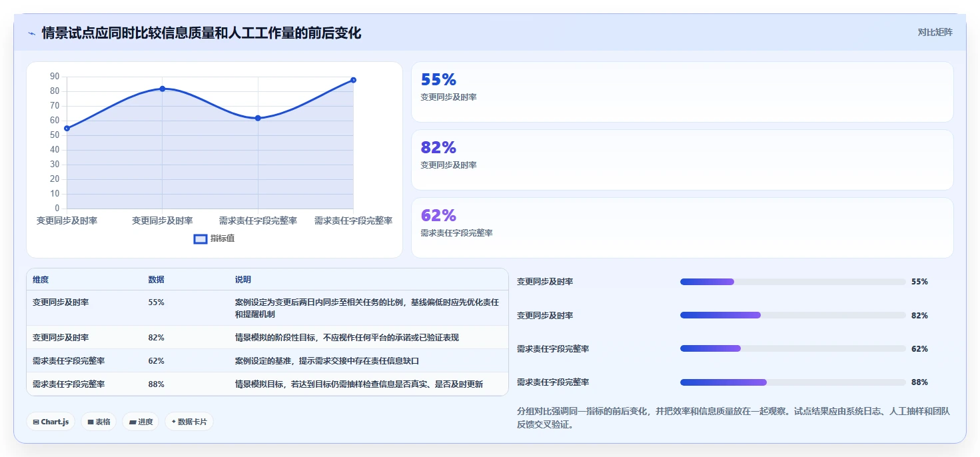This screenshot has width=980, height=457.
Task: Click the 55% percentage beside the first progress bar
Action: coord(919,282)
